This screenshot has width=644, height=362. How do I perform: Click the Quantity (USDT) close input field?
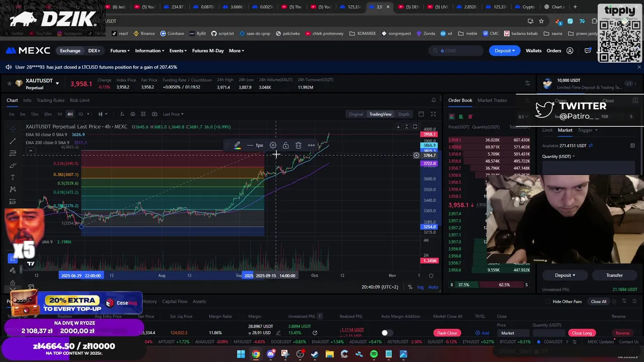pyautogui.click(x=548, y=333)
